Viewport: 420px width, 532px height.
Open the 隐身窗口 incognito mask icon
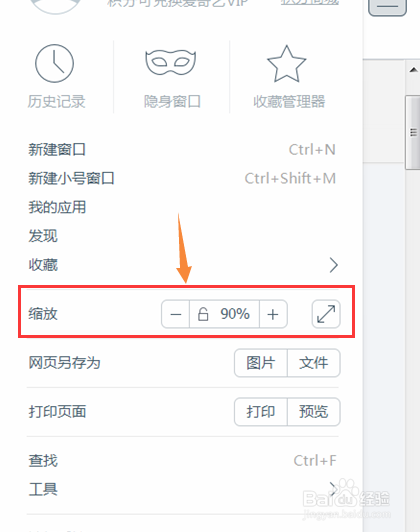pos(171,62)
